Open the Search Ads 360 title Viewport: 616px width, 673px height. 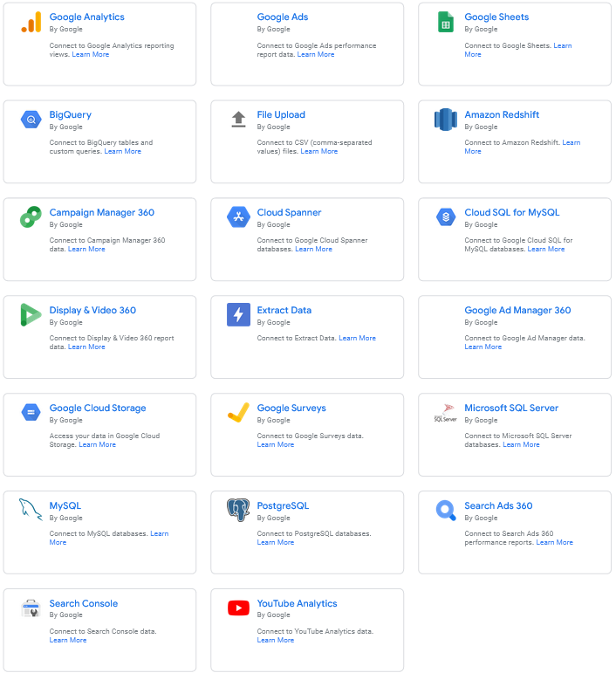(498, 506)
